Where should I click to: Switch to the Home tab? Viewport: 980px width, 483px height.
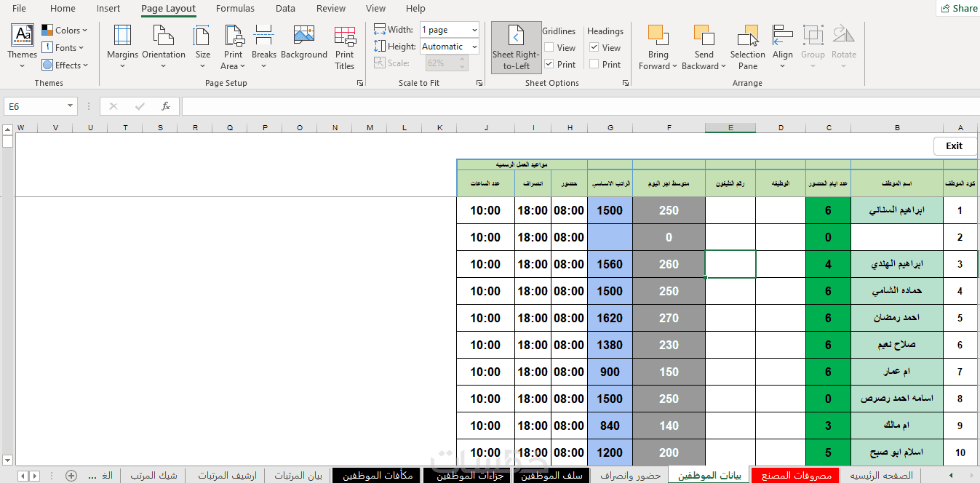pos(63,9)
